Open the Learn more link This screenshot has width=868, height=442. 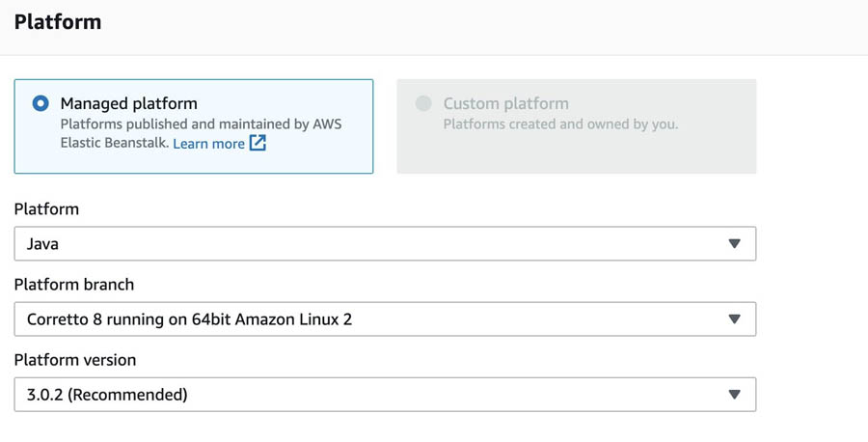click(208, 144)
